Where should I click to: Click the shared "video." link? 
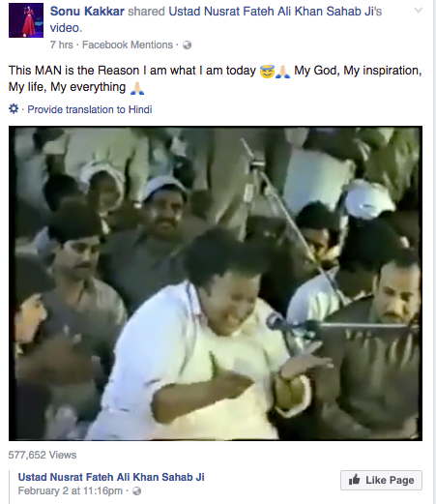pos(66,28)
